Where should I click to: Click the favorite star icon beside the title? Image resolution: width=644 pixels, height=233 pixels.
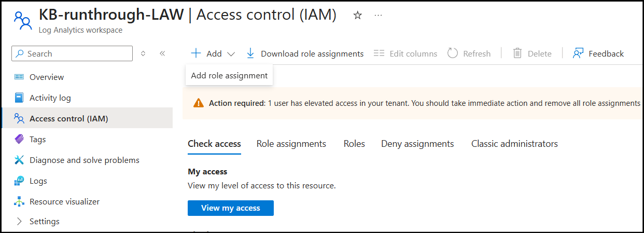[357, 16]
